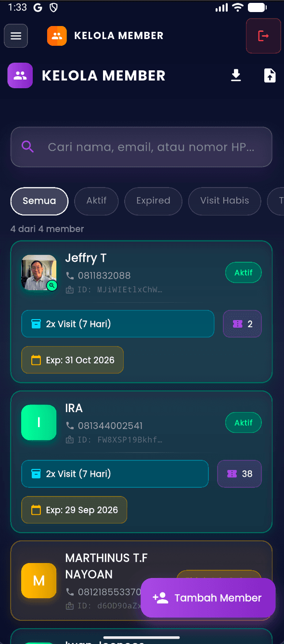The height and width of the screenshot is (644, 284).
Task: Focus the Cari nama search field
Action: click(x=142, y=147)
